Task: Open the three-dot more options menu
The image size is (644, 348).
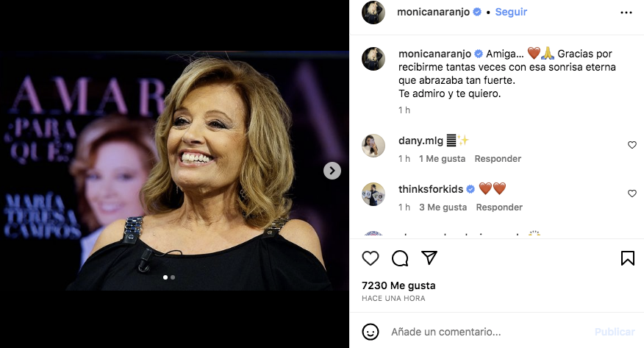Action: 626,13
